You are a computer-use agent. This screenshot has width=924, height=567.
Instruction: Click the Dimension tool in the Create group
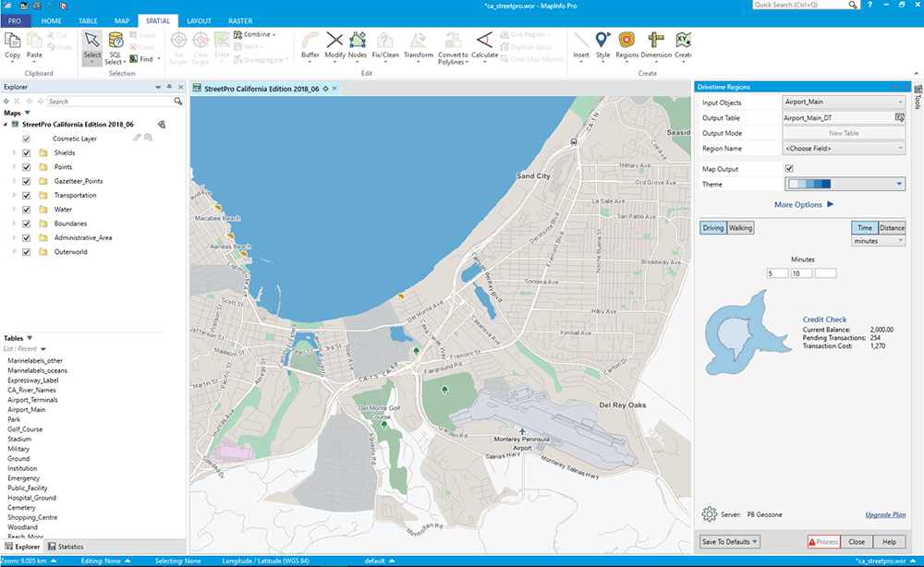654,46
